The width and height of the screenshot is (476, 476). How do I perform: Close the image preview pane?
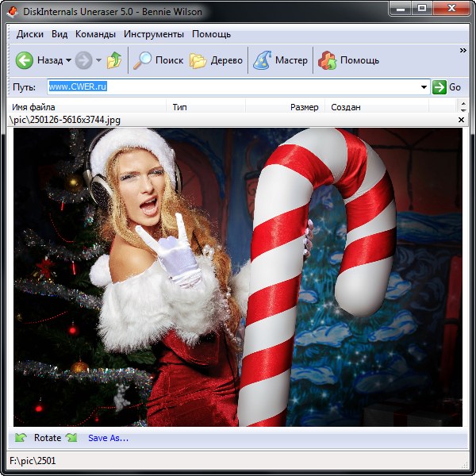(462, 120)
